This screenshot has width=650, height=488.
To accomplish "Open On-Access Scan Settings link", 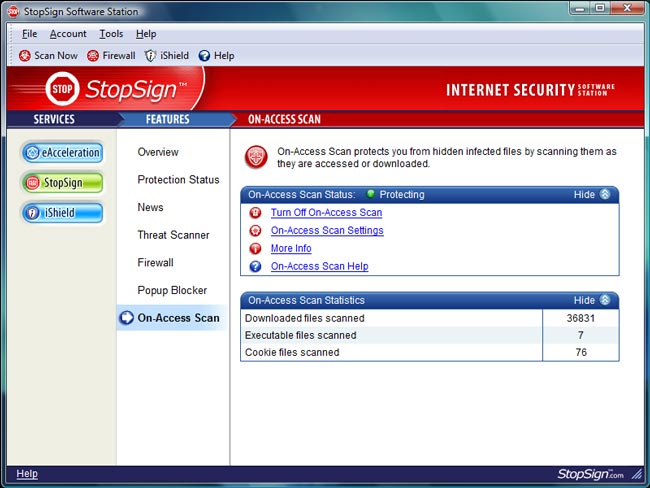I will coord(327,231).
